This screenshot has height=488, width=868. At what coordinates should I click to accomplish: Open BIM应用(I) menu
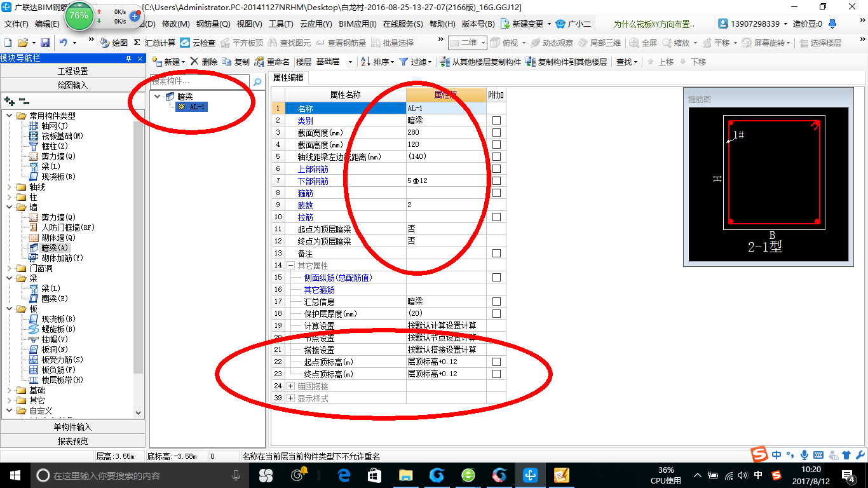click(358, 24)
